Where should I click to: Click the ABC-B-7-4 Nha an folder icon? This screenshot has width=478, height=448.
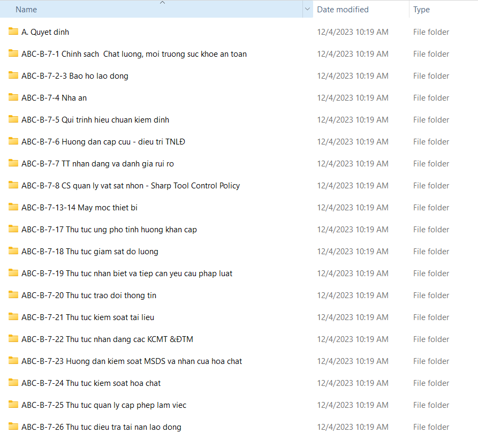13,97
